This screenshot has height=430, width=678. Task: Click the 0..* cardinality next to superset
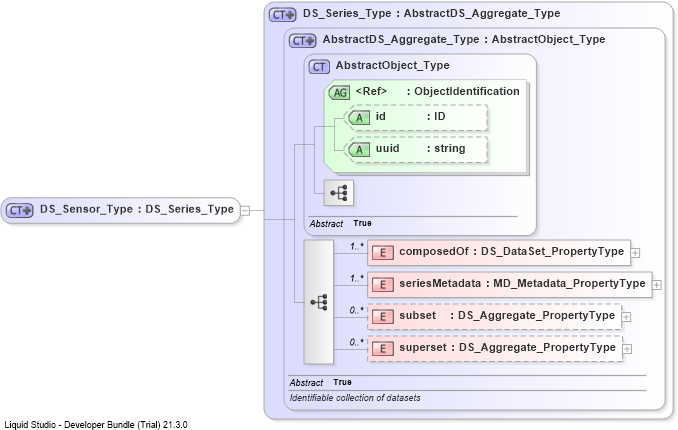tap(357, 343)
